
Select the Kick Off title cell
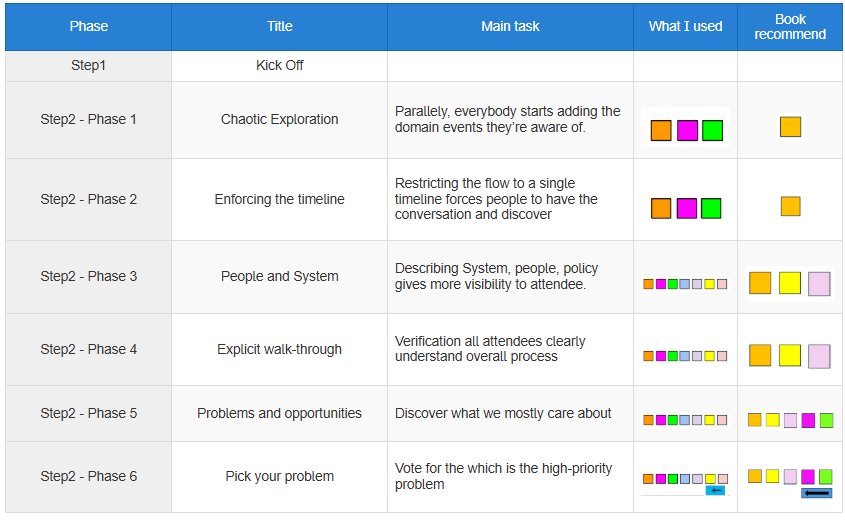(x=279, y=66)
